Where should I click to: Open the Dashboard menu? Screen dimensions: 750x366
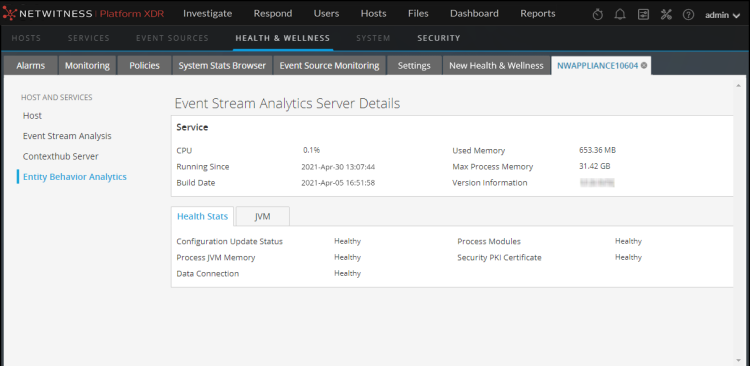point(474,14)
